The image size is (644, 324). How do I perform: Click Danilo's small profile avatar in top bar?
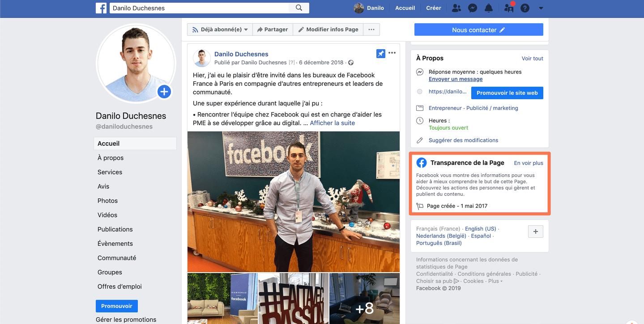359,8
